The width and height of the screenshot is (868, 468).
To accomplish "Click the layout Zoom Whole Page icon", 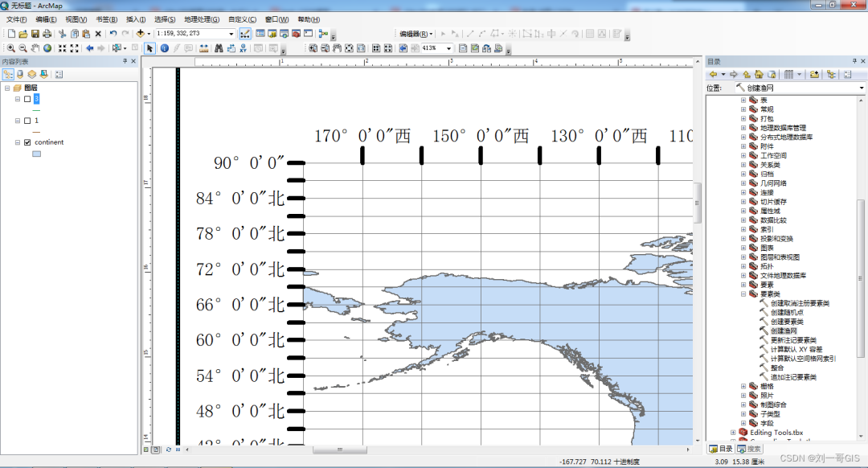I will [349, 48].
